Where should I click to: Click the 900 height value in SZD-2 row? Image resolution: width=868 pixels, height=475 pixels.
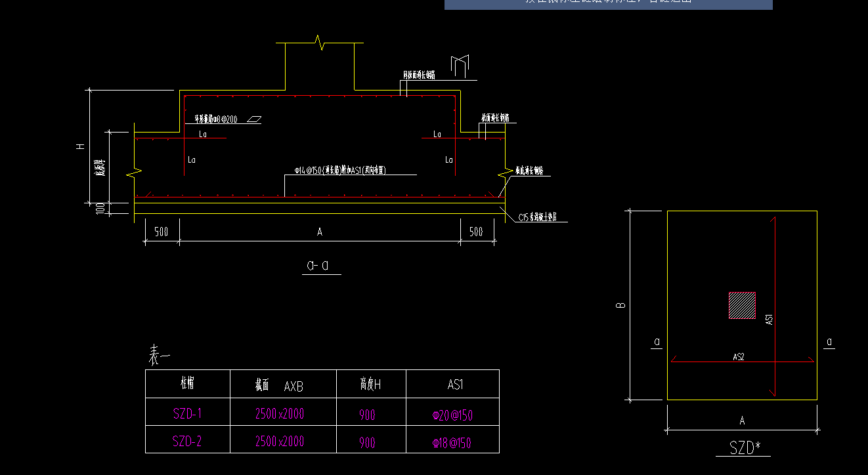(x=367, y=443)
